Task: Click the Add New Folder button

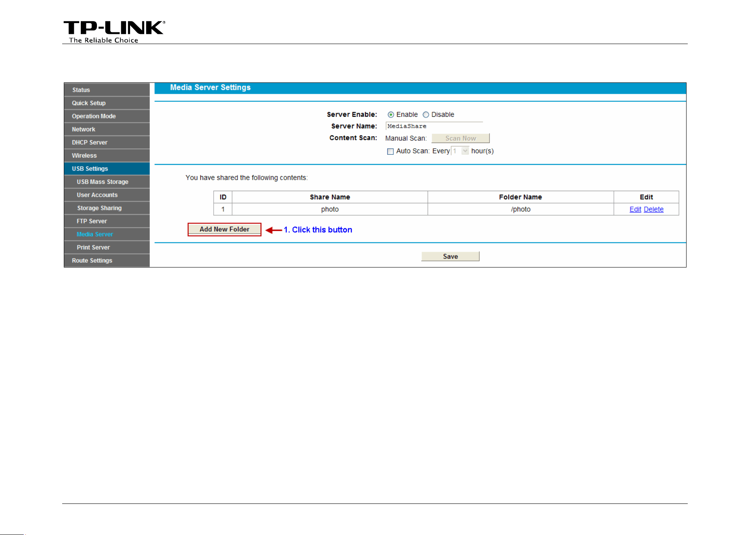Action: pyautogui.click(x=224, y=229)
